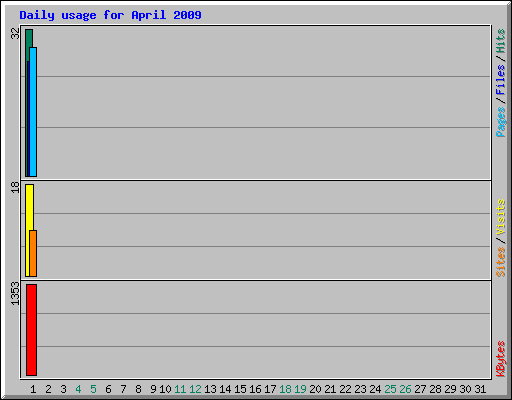The image size is (512, 400).
Task: Click the 18 maximum value on the visits axis
Action: click(x=15, y=187)
